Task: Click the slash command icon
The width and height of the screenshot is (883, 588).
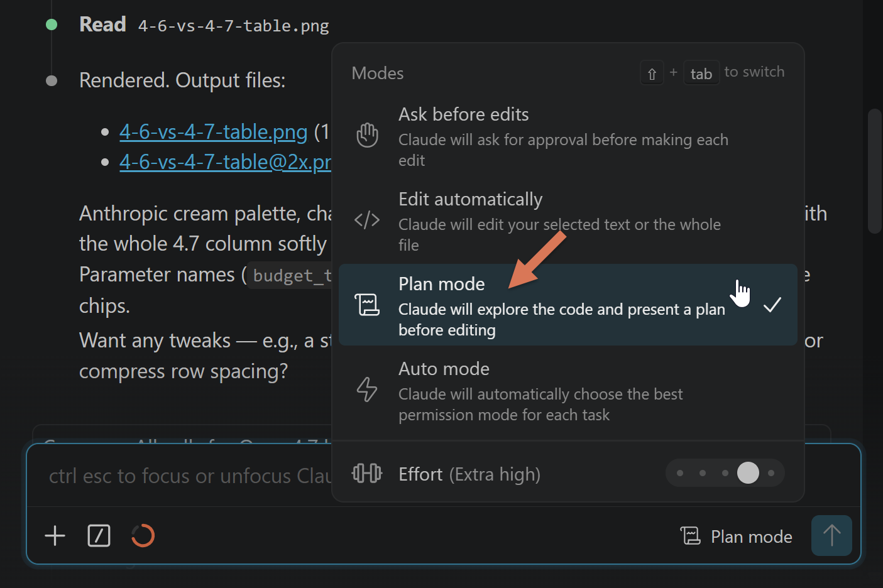Action: tap(99, 536)
